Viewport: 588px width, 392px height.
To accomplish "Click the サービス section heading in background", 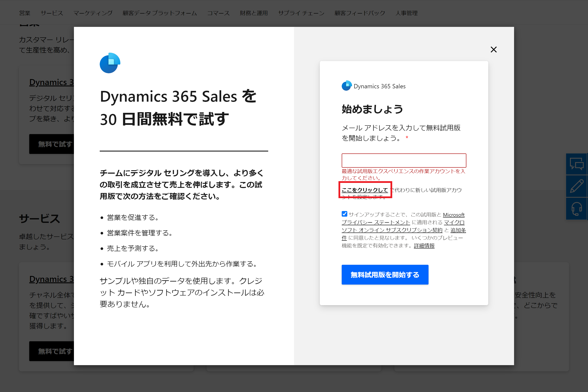I will point(40,219).
